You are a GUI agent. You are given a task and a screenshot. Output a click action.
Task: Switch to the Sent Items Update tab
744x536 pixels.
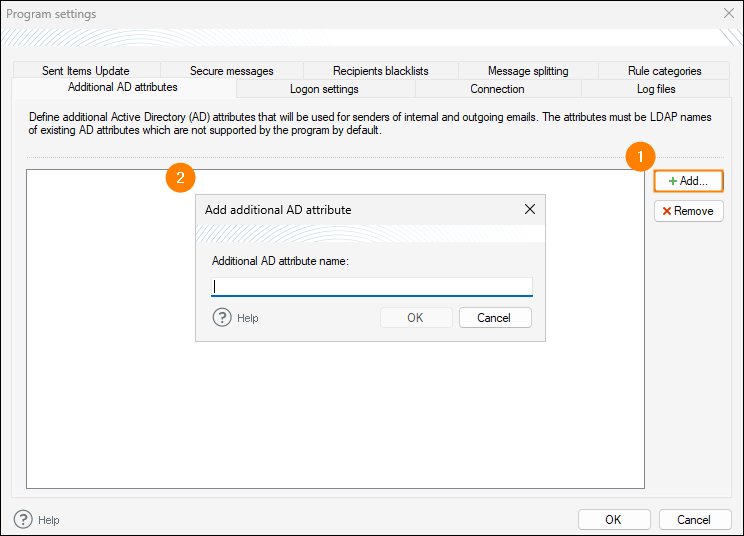pyautogui.click(x=86, y=71)
